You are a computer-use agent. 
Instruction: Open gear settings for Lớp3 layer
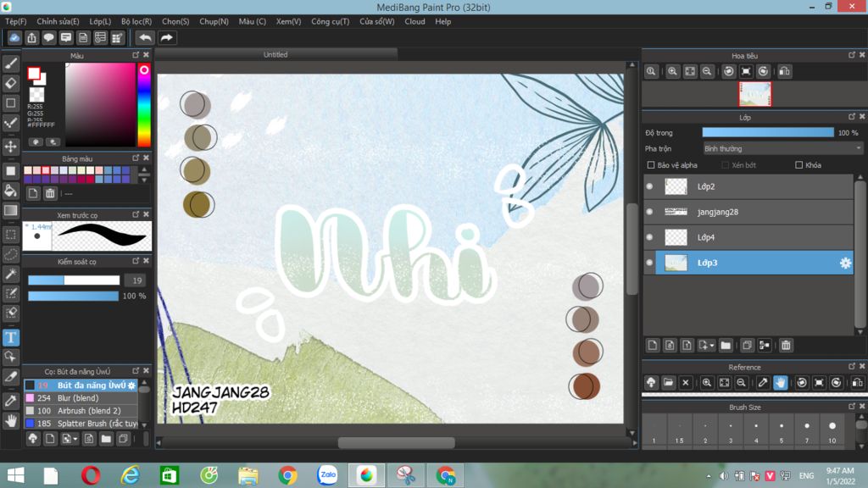(x=845, y=263)
